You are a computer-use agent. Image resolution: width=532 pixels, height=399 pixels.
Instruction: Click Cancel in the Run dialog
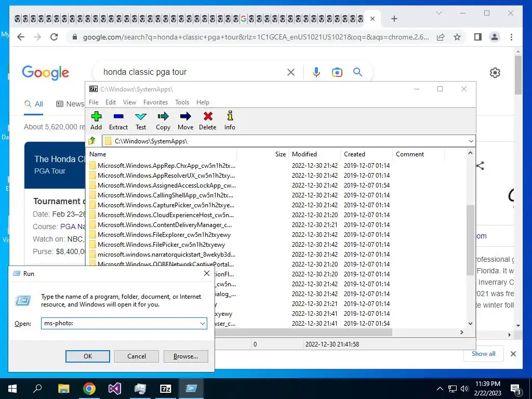(137, 356)
